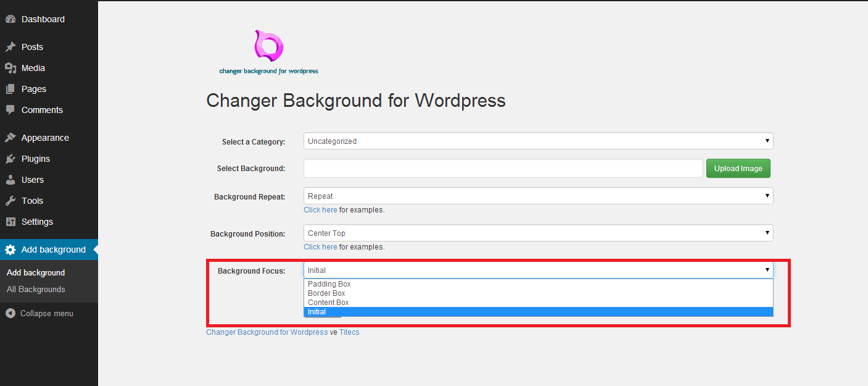Open the Background Position dropdown
Viewport: 868px width, 386px height.
pos(538,233)
